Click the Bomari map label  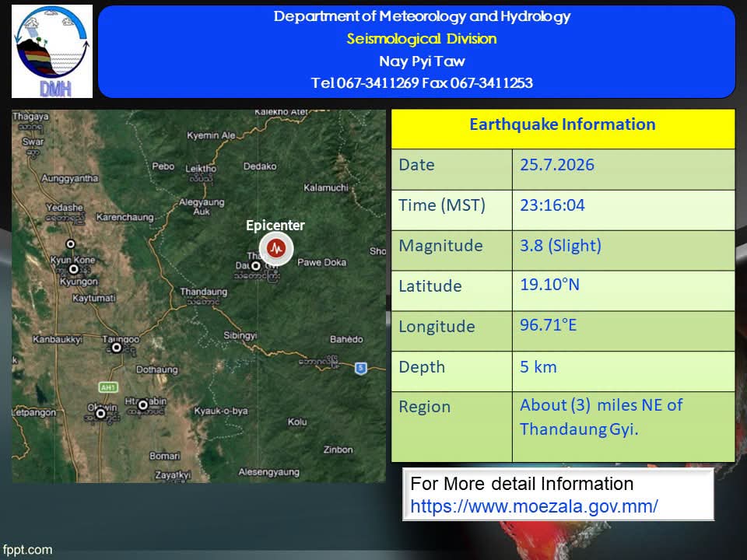click(164, 456)
